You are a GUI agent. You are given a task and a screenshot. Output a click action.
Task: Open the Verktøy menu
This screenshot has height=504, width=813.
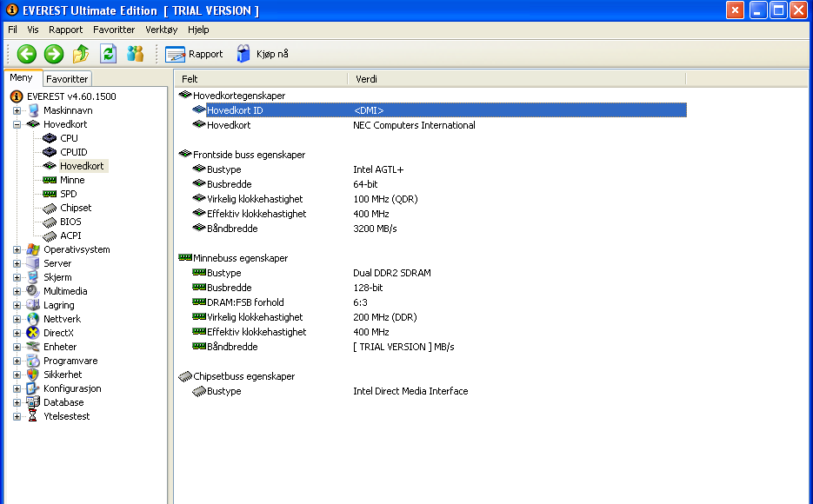pyautogui.click(x=161, y=30)
